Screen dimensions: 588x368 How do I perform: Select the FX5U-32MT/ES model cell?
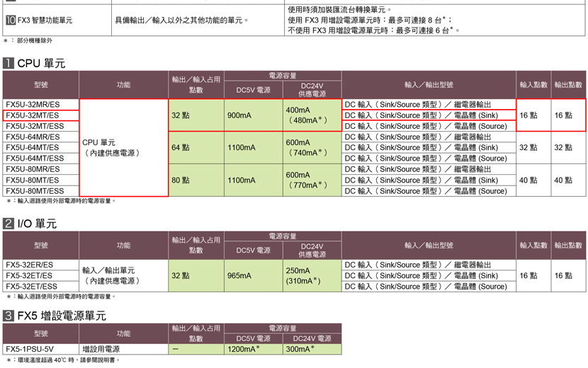[41, 115]
